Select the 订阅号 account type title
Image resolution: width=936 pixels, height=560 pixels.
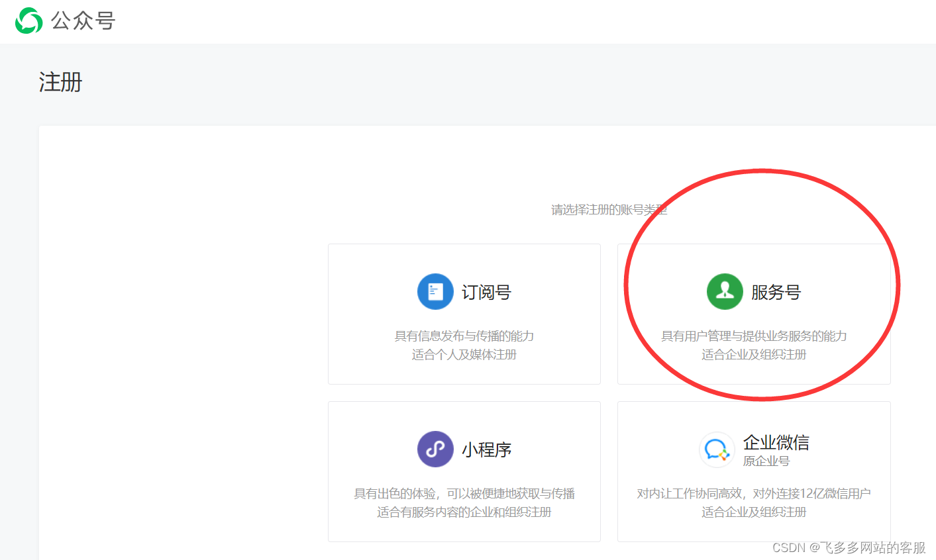(487, 292)
